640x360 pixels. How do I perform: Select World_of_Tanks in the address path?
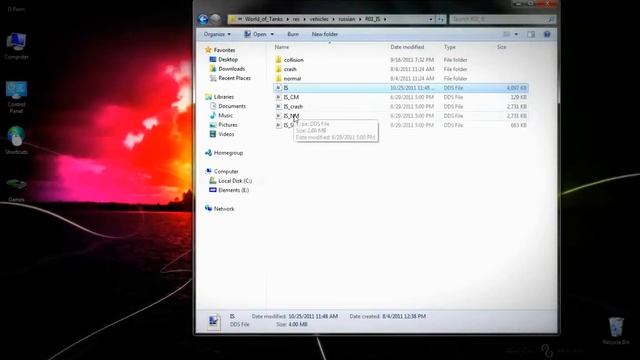click(264, 19)
